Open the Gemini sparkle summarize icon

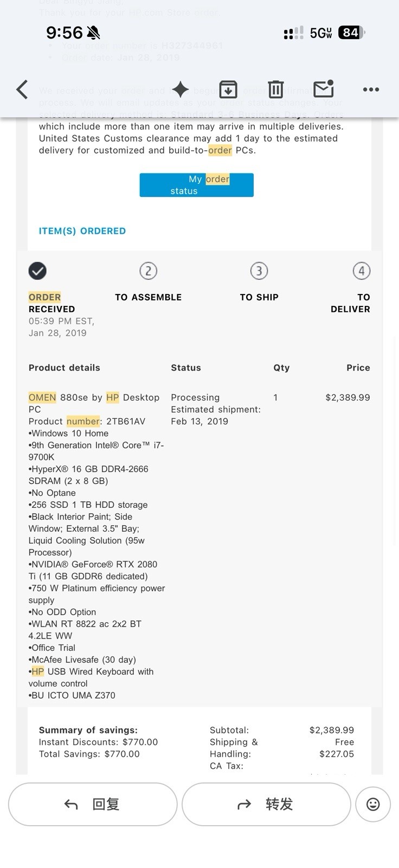(180, 89)
